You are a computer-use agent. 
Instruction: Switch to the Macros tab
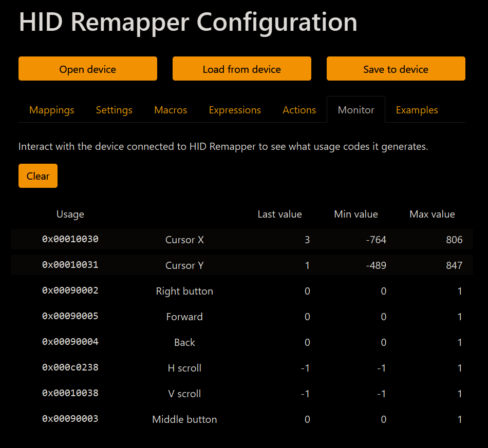(x=170, y=110)
